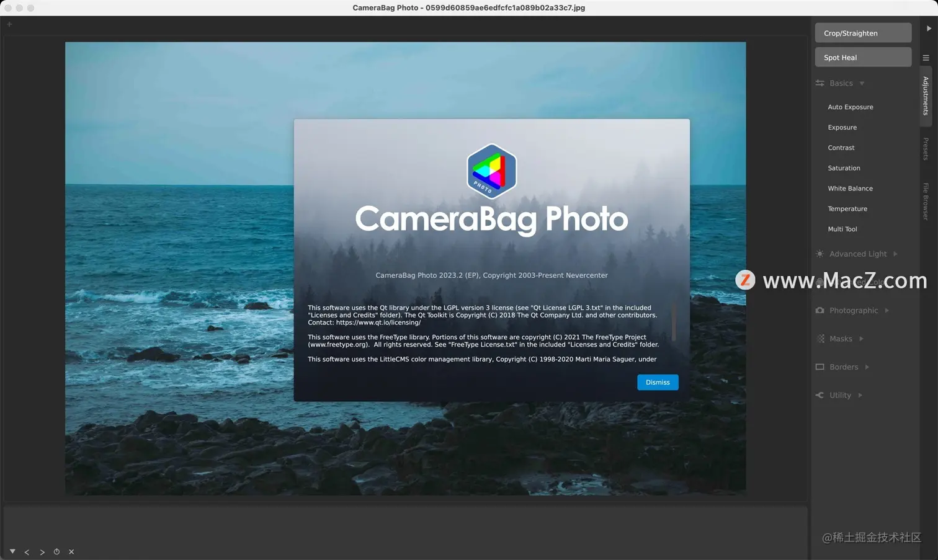Add a White Balance adjustment
The image size is (938, 560).
coord(850,189)
